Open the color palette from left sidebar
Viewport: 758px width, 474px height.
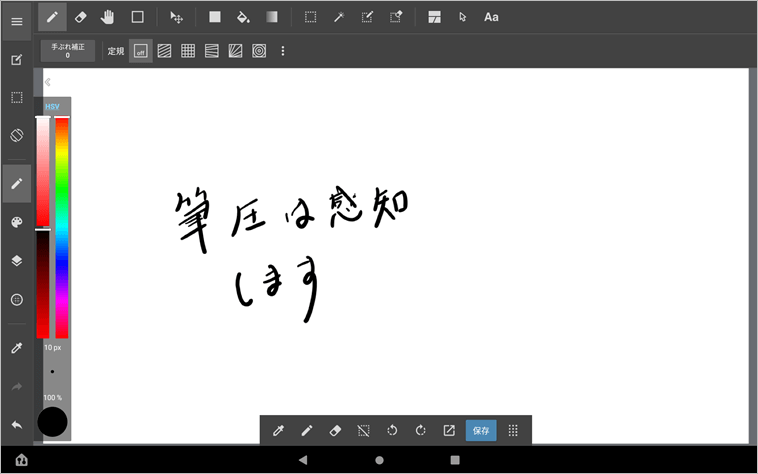(16, 222)
